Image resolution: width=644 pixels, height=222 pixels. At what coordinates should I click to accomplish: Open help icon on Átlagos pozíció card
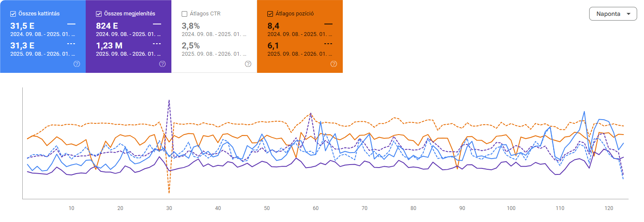334,64
